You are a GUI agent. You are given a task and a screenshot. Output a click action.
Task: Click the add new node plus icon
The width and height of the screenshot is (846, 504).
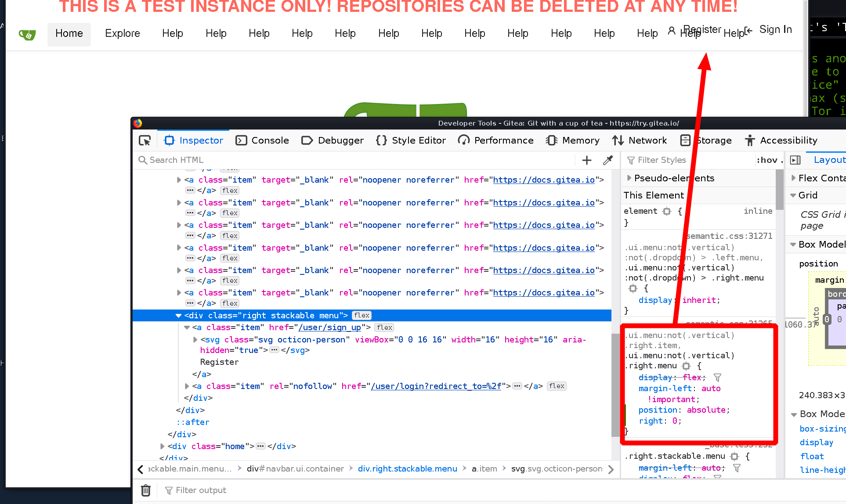(586, 160)
